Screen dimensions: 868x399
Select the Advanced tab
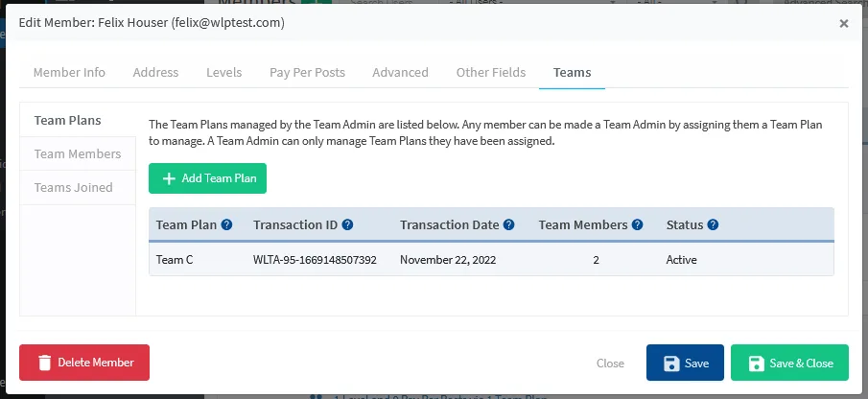tap(400, 73)
